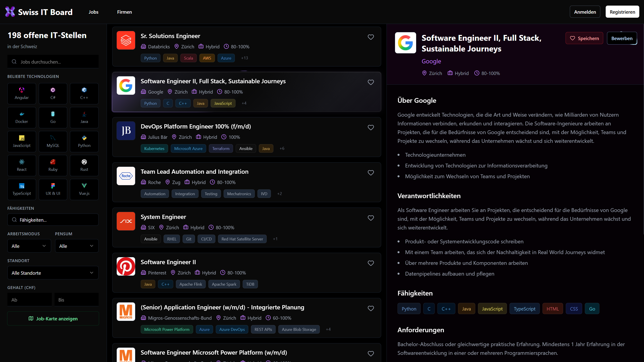Open the Arbeitsmodus dropdown

(x=29, y=246)
